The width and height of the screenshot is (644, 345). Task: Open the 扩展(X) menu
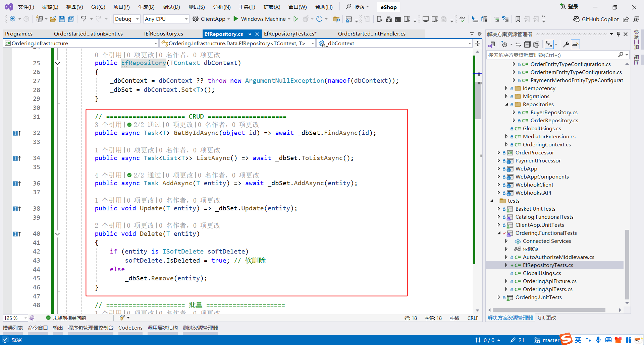point(272,7)
